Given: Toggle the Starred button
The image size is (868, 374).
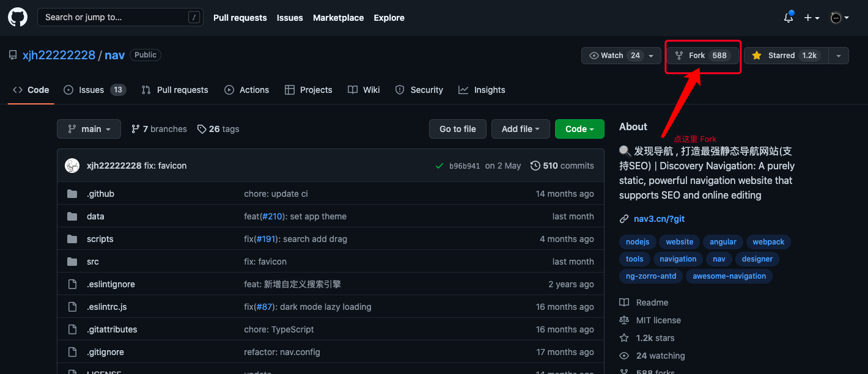Looking at the screenshot, I should pos(786,56).
